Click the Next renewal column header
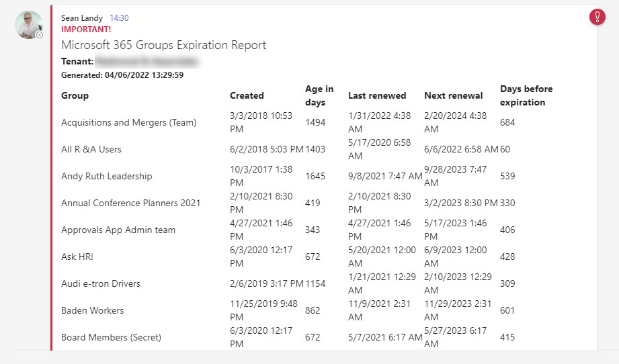The width and height of the screenshot is (619, 364). (454, 95)
